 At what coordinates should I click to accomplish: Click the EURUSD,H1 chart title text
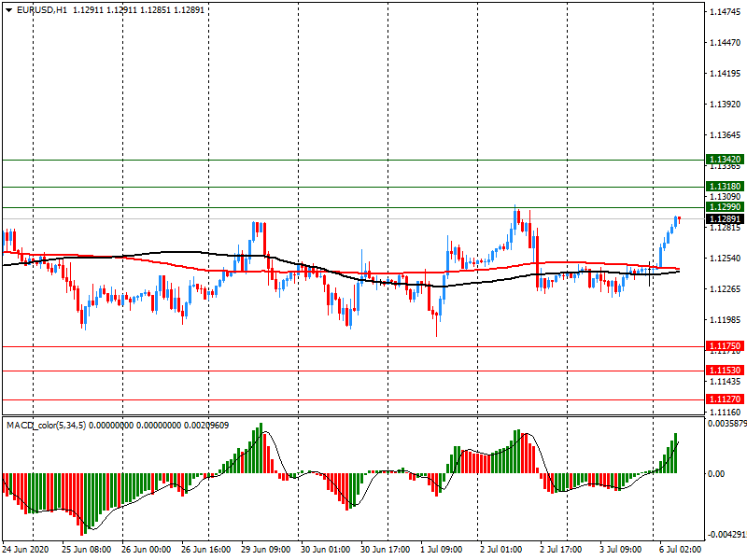point(42,9)
